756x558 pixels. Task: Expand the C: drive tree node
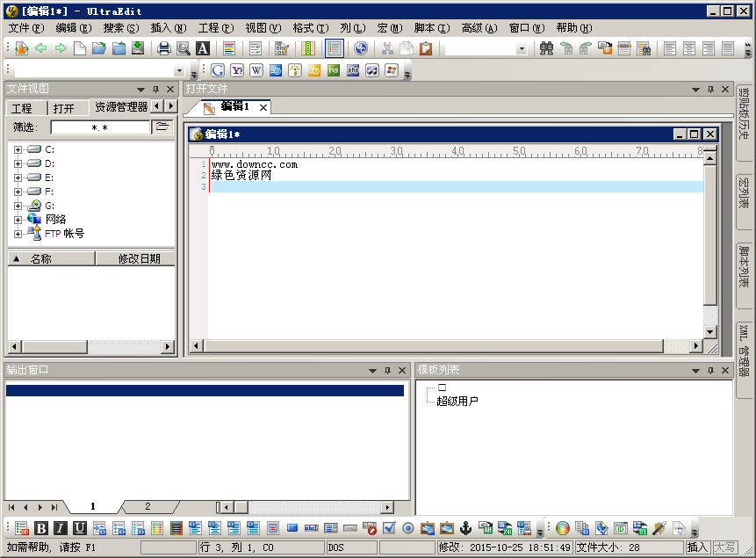pyautogui.click(x=18, y=149)
